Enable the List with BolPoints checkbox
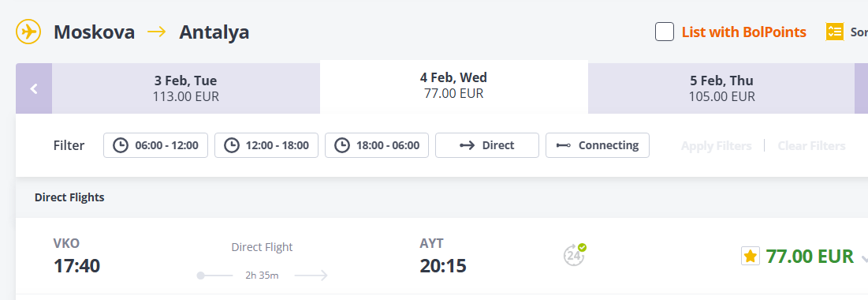Image resolution: width=868 pixels, height=300 pixels. [x=665, y=32]
